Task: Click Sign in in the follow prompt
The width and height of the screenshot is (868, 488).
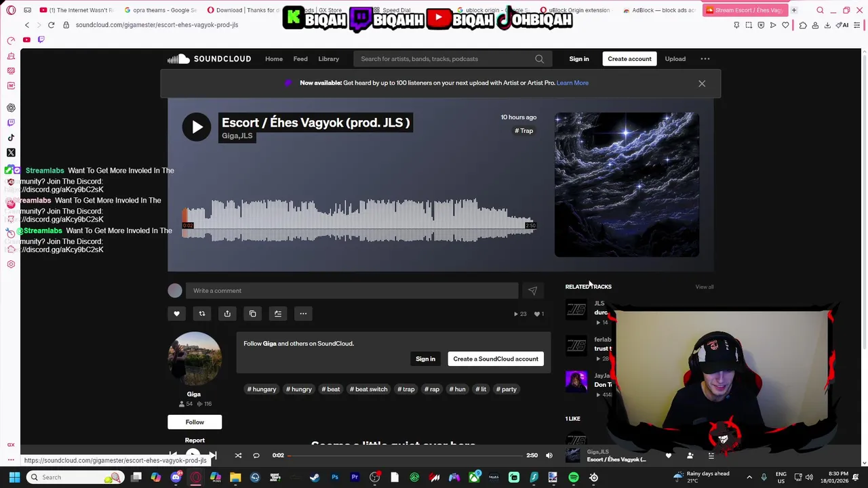Action: 425,359
